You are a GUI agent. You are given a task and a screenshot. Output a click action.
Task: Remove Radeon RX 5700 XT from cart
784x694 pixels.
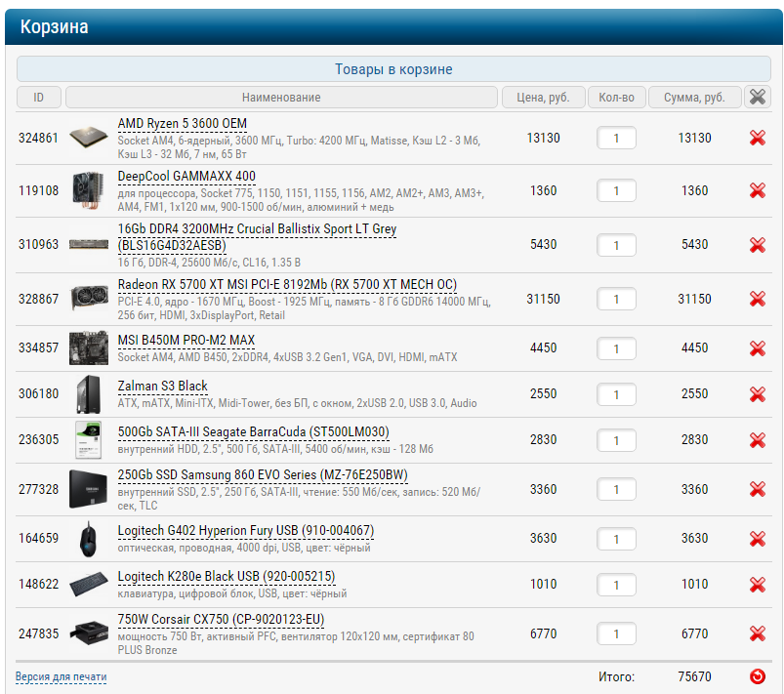[x=758, y=299]
